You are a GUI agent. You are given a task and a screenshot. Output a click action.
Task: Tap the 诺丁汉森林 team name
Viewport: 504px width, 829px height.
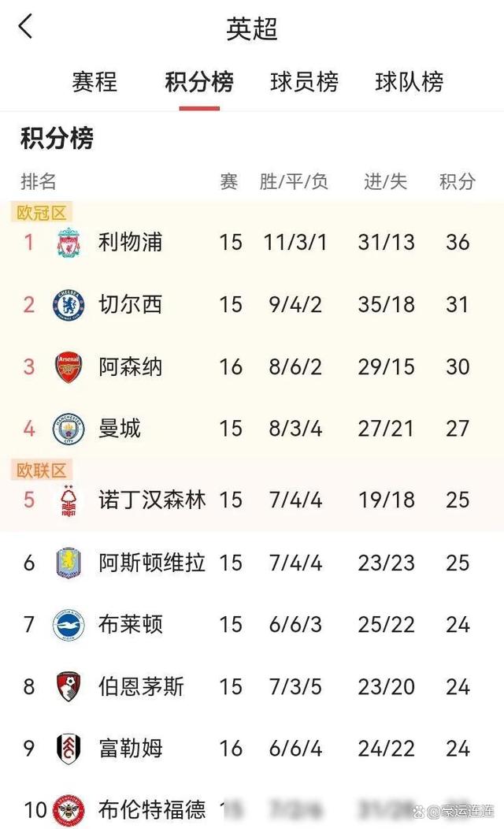coord(152,500)
